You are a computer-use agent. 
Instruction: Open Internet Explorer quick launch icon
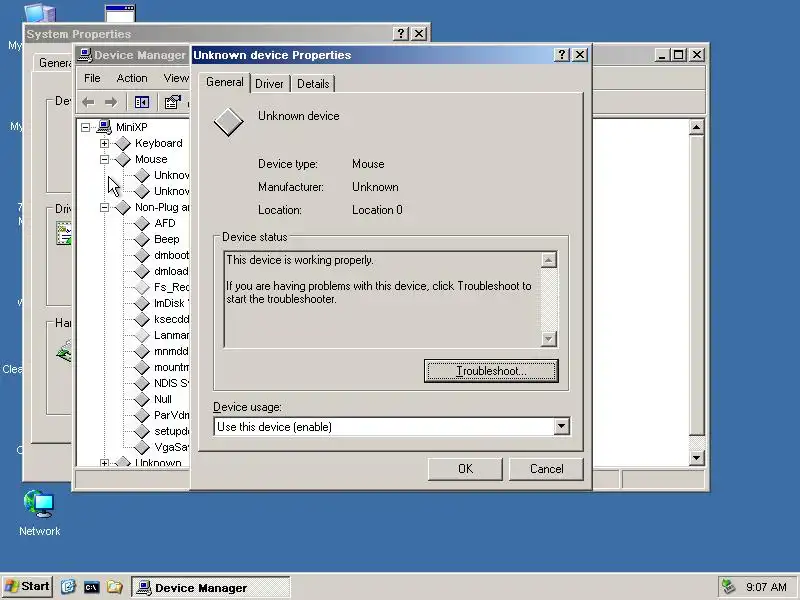tap(68, 587)
